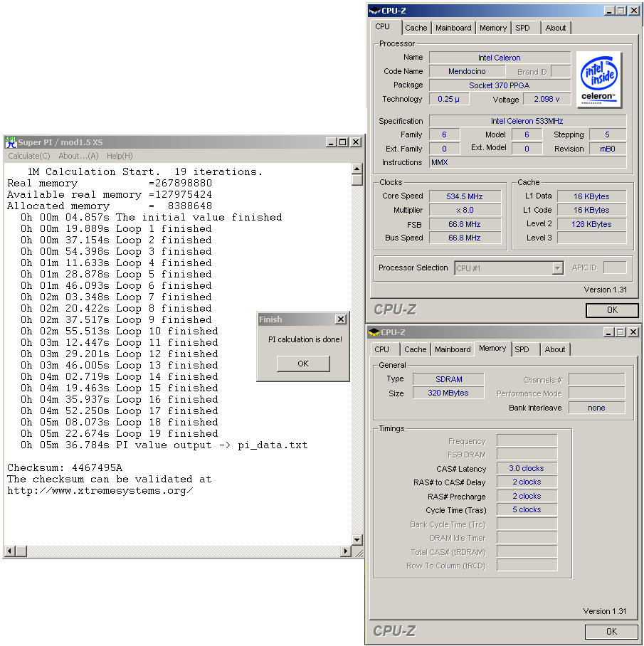Minimize the top CPU-Z window
The image size is (644, 646).
coord(609,10)
